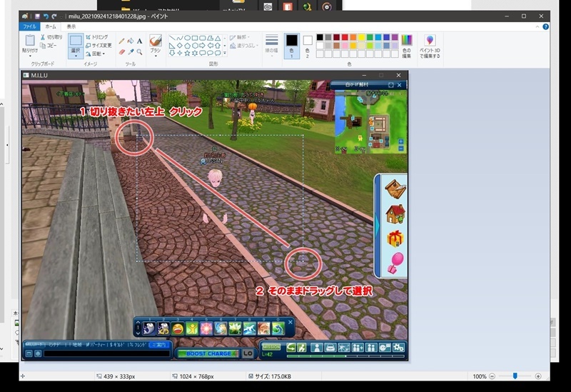This screenshot has width=571, height=392.
Task: Click the トリミング (Crop) button
Action: [96, 36]
